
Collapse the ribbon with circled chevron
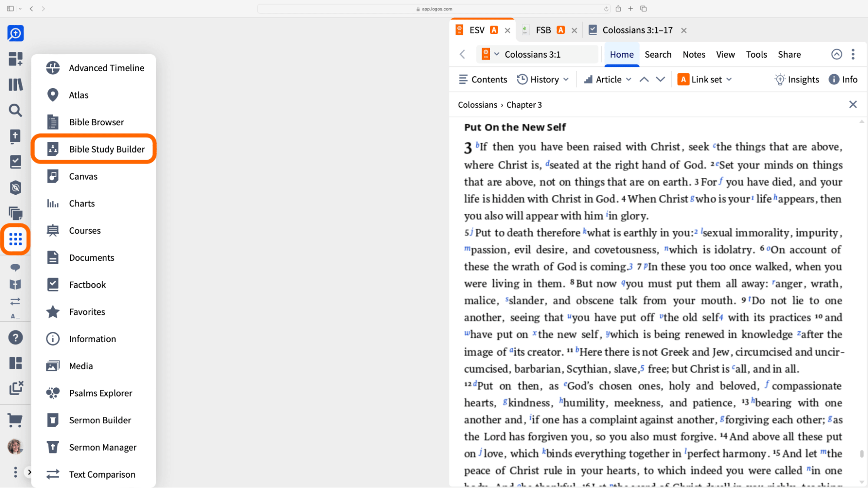[x=836, y=54]
